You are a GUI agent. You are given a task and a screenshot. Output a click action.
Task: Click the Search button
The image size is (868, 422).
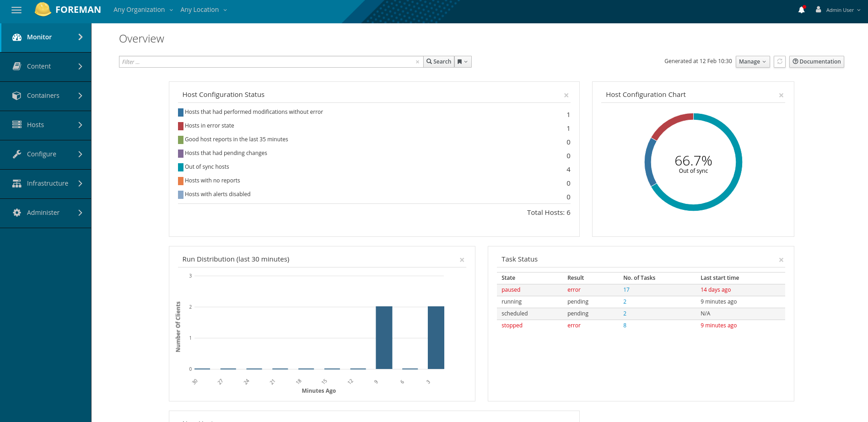[x=439, y=62]
